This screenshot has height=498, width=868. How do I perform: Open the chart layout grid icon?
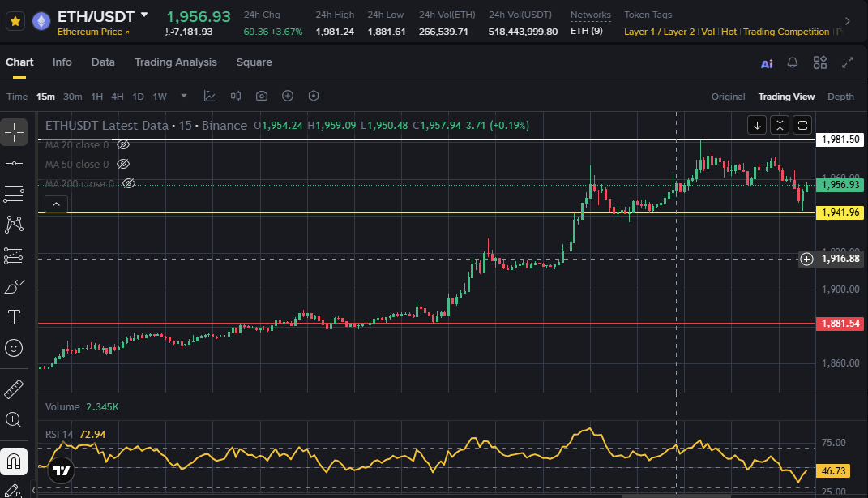click(x=820, y=62)
